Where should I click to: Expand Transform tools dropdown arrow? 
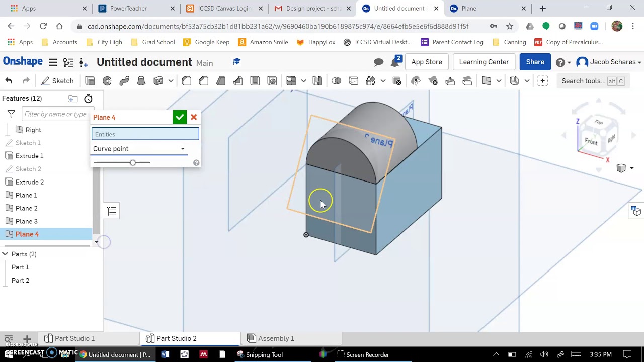click(383, 81)
